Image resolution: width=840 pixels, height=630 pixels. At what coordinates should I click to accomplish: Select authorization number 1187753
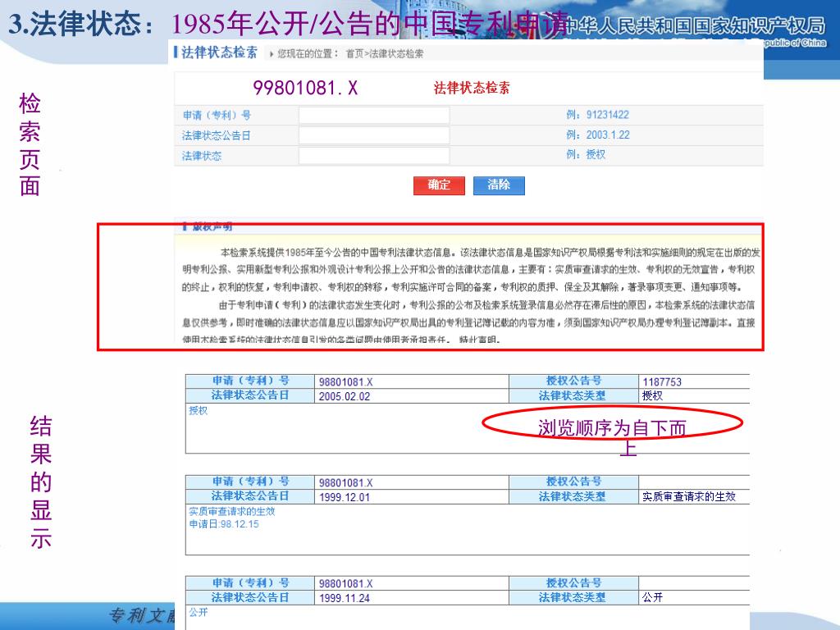pos(662,382)
